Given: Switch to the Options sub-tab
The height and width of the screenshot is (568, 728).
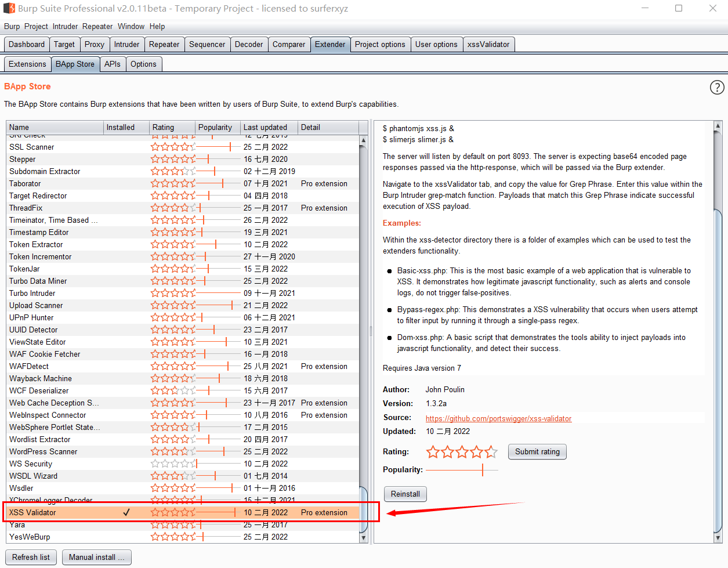Looking at the screenshot, I should (143, 64).
